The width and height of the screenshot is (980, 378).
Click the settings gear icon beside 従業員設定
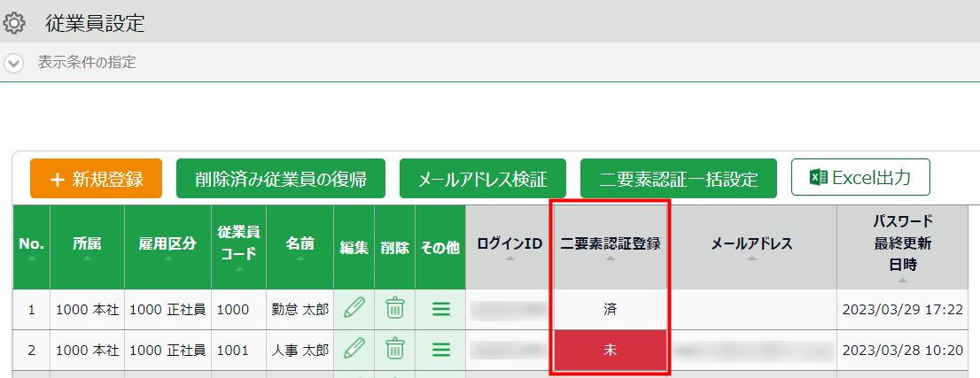pos(14,23)
